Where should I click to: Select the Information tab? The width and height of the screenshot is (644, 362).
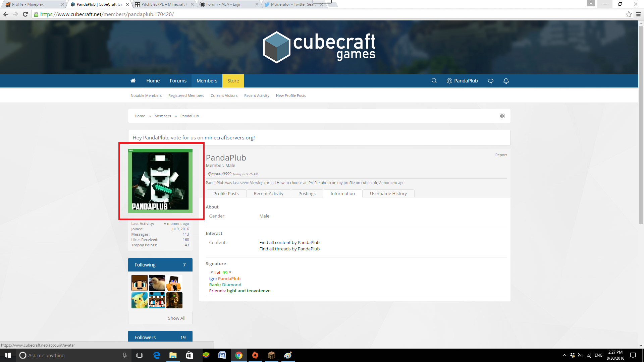click(x=342, y=193)
